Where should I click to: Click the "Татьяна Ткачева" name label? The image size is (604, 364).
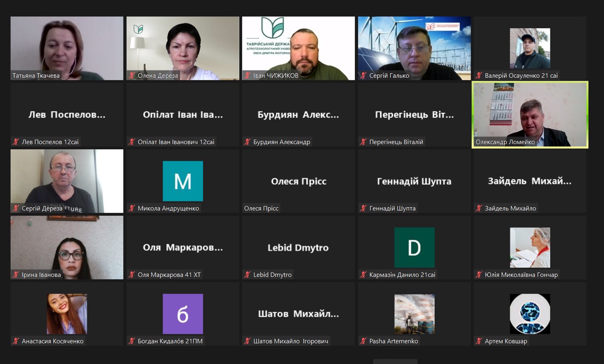pos(36,75)
